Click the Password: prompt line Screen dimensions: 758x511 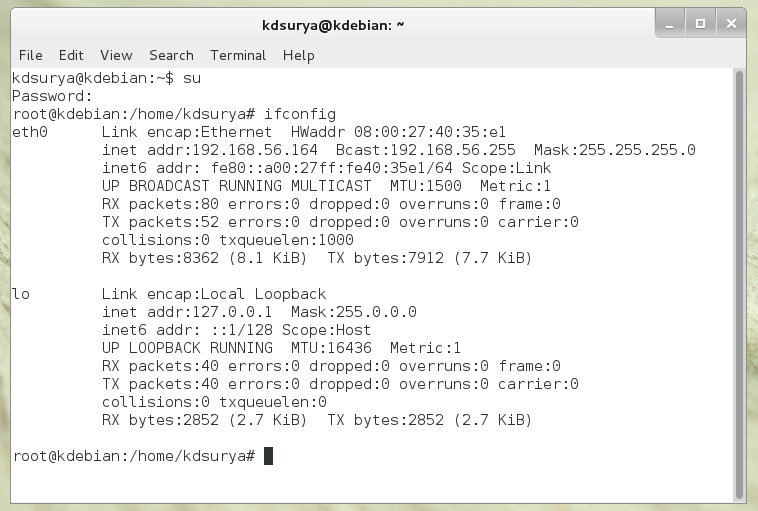coord(52,96)
